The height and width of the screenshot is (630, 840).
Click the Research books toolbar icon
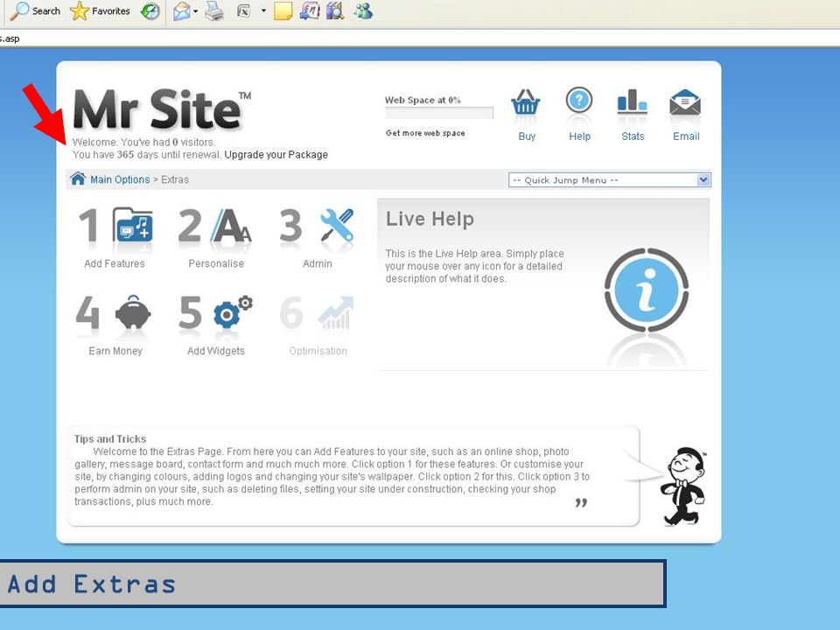pyautogui.click(x=335, y=10)
